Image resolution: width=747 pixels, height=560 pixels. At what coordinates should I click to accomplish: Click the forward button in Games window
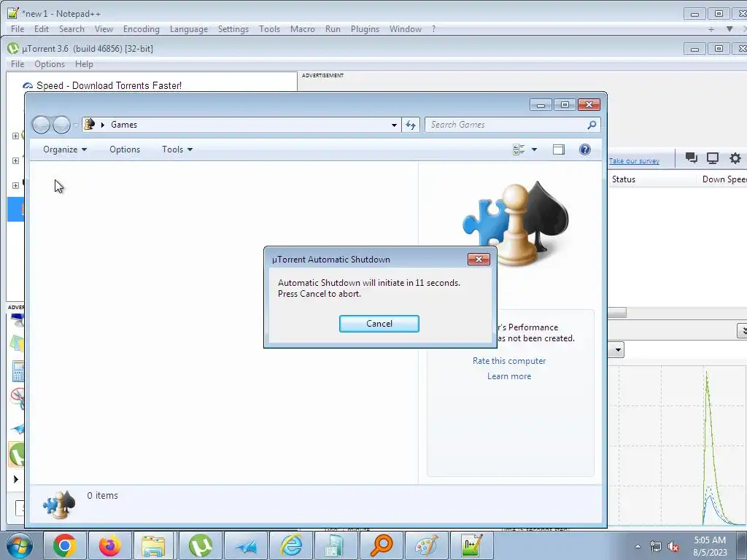pos(61,125)
